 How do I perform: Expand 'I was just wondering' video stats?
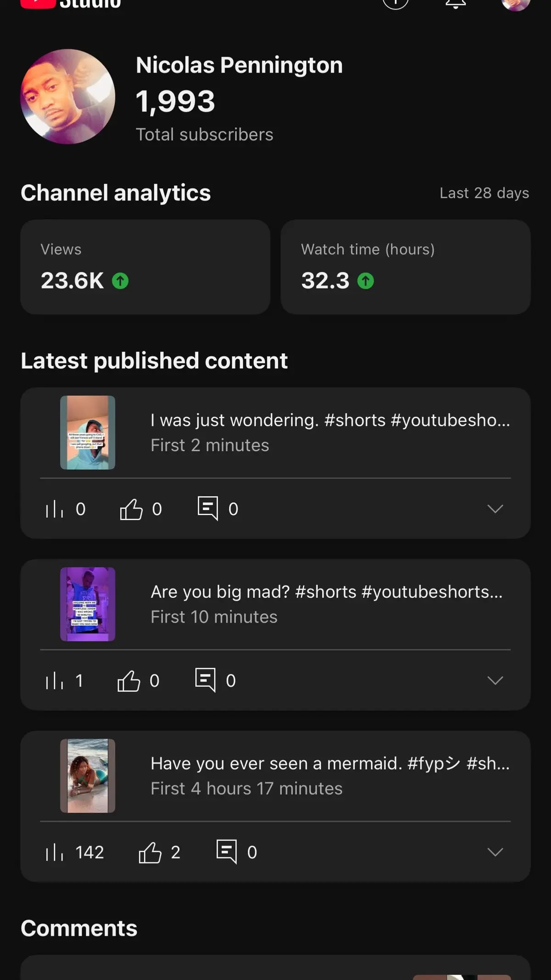click(495, 509)
